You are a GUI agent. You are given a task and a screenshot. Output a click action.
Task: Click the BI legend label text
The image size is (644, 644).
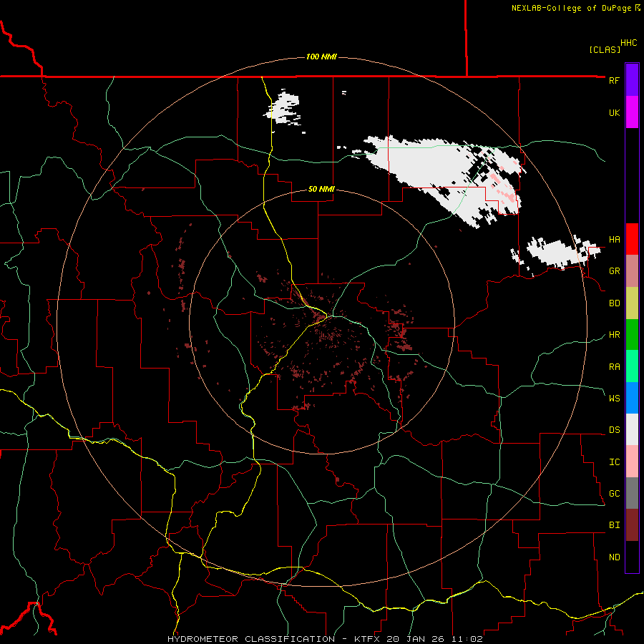pos(614,525)
